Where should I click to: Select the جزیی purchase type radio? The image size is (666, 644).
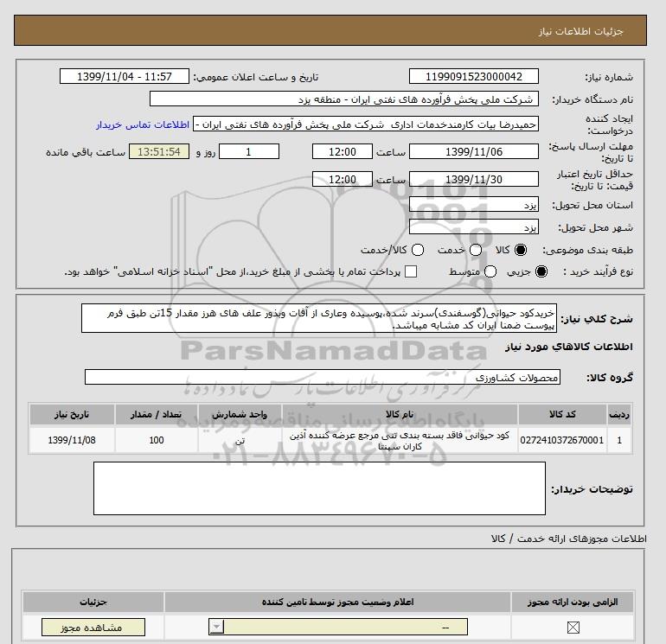pos(541,271)
